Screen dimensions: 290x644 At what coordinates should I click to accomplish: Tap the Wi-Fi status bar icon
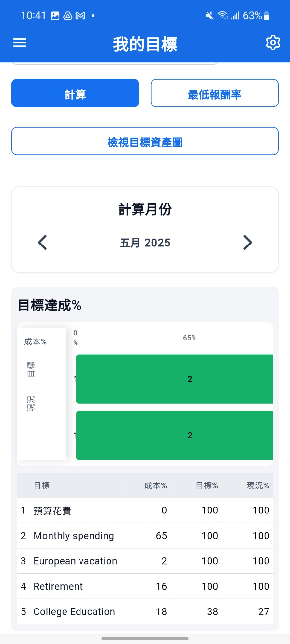click(x=223, y=15)
